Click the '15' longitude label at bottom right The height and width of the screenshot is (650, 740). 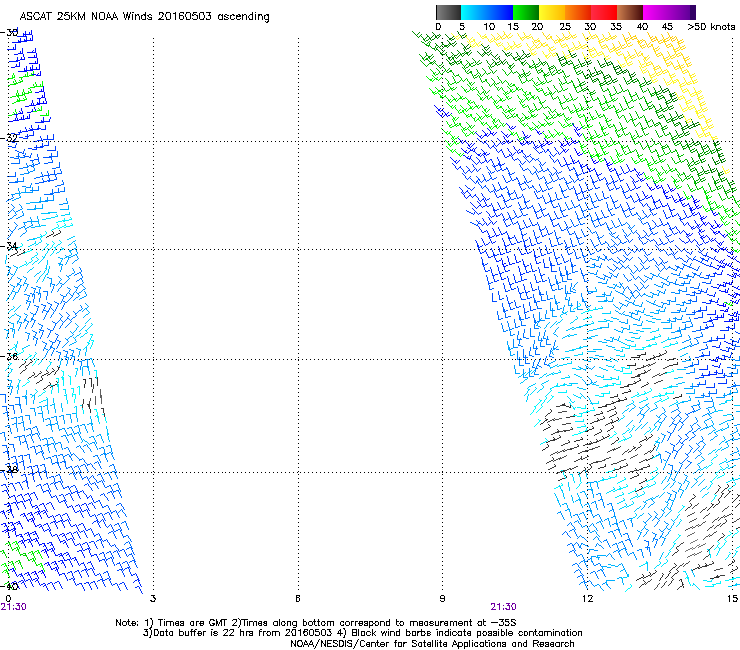click(x=732, y=599)
